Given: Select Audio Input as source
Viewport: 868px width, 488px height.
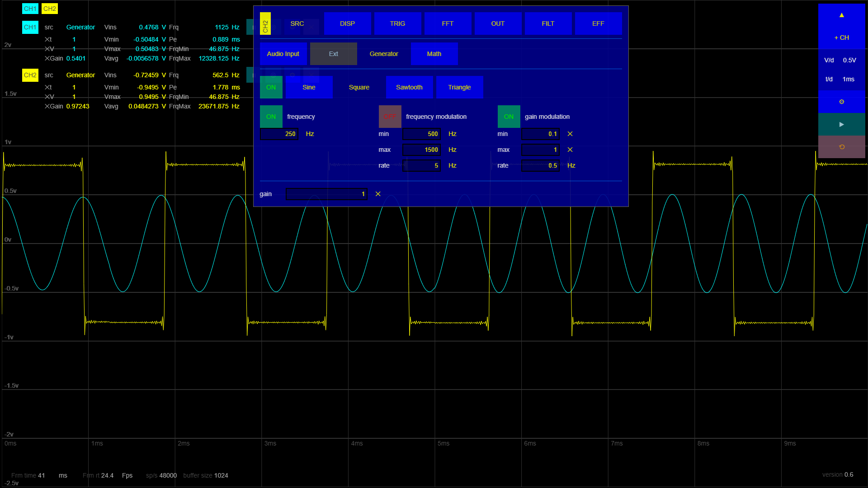Looking at the screenshot, I should point(283,54).
